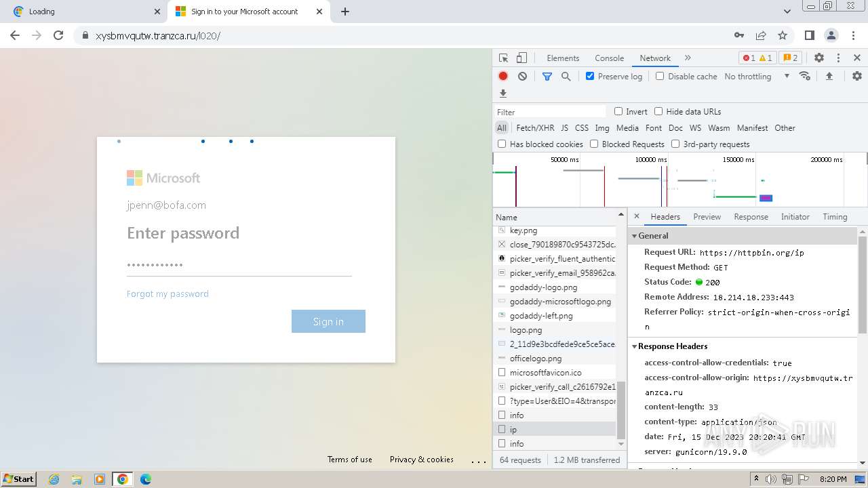868x488 pixels.
Task: Open network conditions wifi icon
Action: tap(805, 76)
